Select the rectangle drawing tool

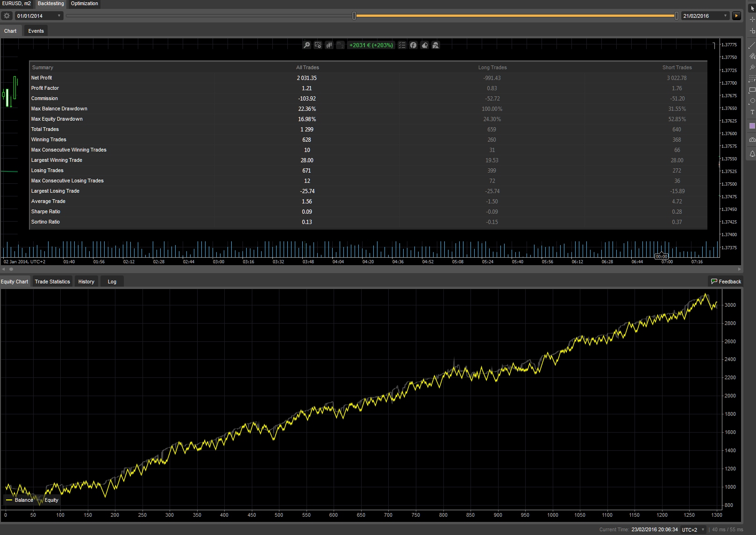click(752, 90)
